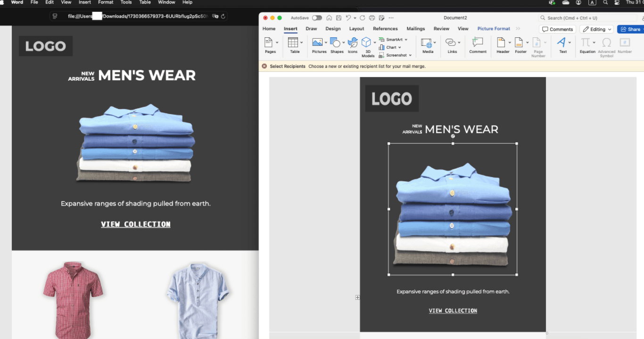The image size is (644, 339).
Task: Show more ribbon tabs via the chevrons
Action: coord(518,29)
